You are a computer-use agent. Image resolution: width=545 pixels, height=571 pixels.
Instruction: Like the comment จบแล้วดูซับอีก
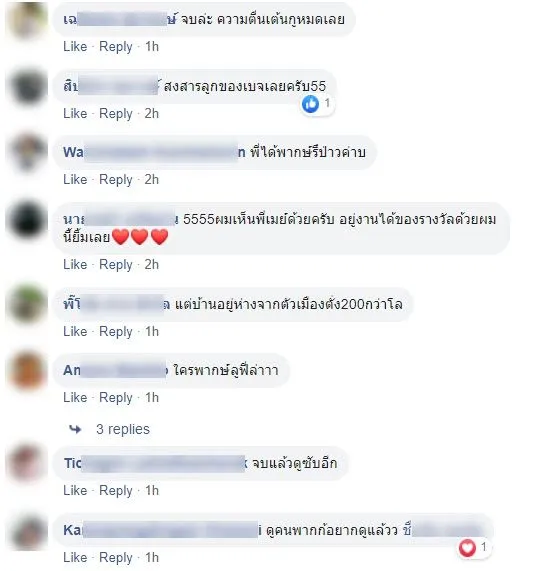tap(75, 491)
